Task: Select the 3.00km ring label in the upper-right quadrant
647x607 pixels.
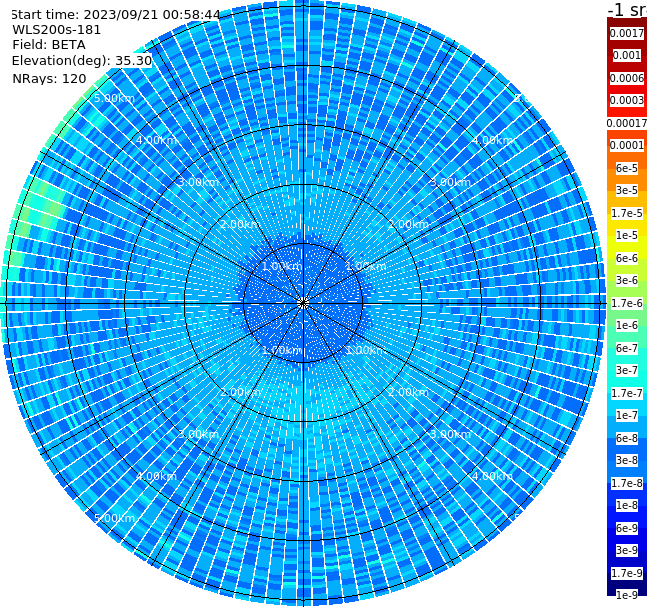Action: pos(450,182)
